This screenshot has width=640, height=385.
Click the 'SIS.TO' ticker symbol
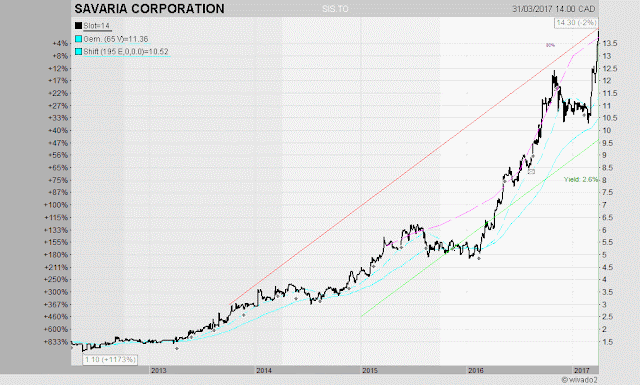[x=335, y=9]
